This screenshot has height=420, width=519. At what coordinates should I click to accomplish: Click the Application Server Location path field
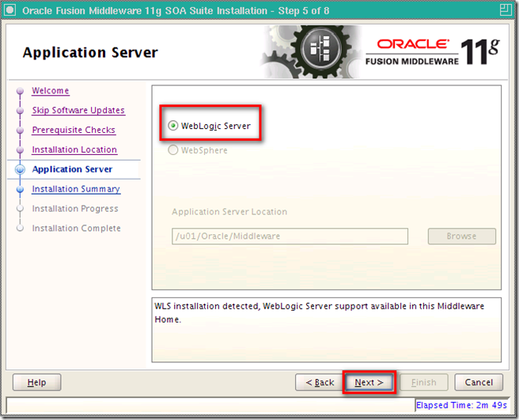pyautogui.click(x=290, y=236)
